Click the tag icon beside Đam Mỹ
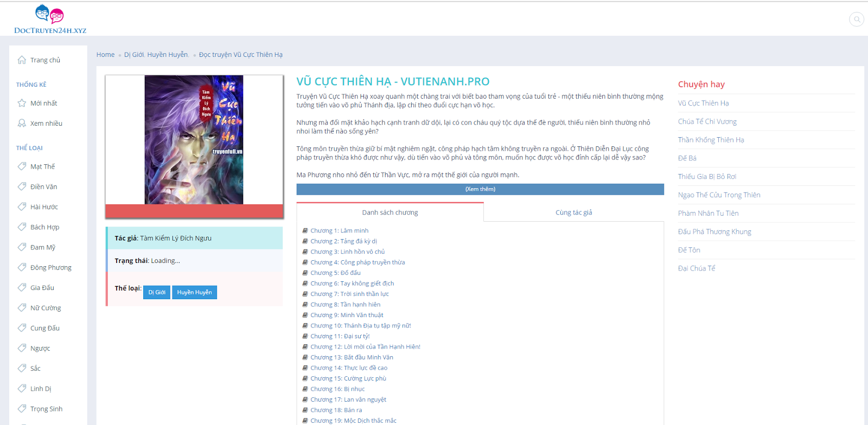Screen dimensions: 868x425 (22, 247)
